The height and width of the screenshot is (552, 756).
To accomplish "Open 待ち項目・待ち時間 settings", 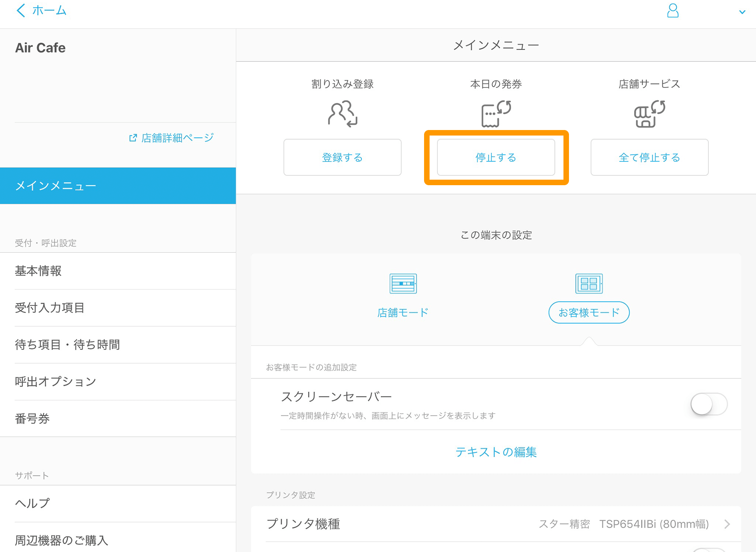I will pyautogui.click(x=118, y=345).
